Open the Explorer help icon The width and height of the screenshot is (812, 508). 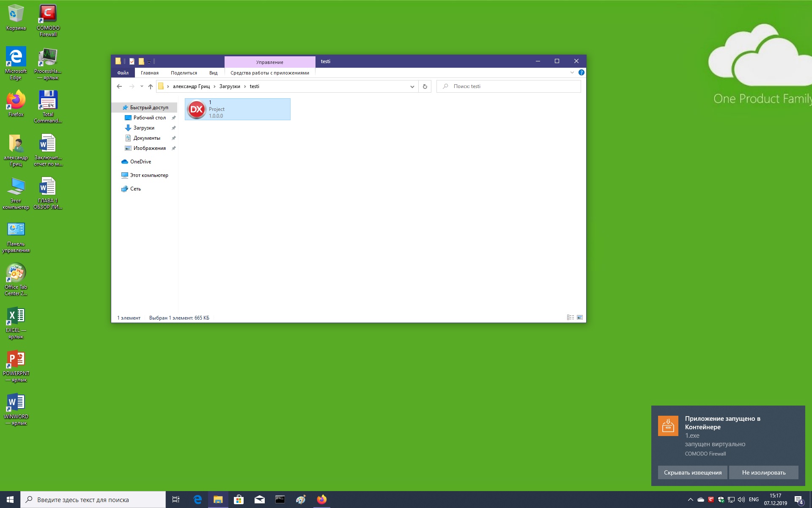pos(582,73)
